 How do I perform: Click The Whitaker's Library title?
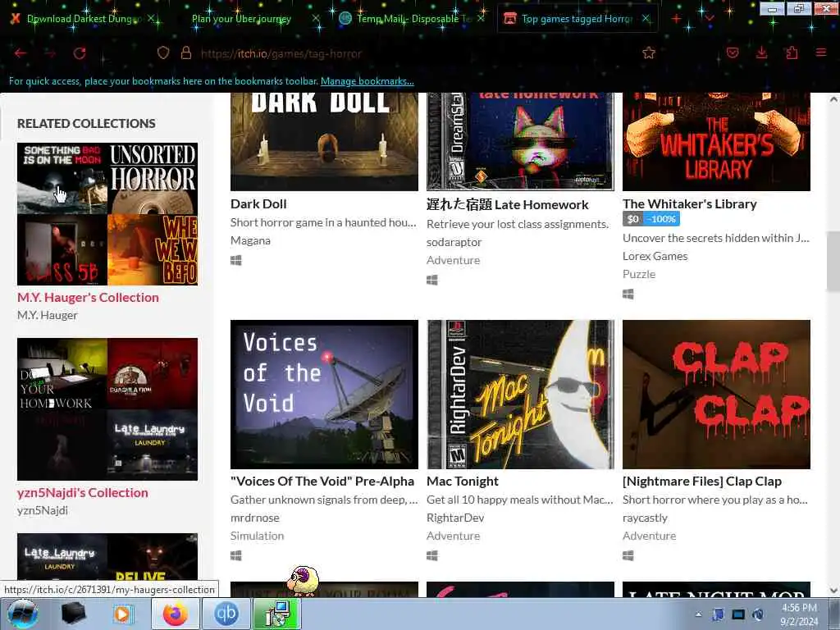[689, 204]
